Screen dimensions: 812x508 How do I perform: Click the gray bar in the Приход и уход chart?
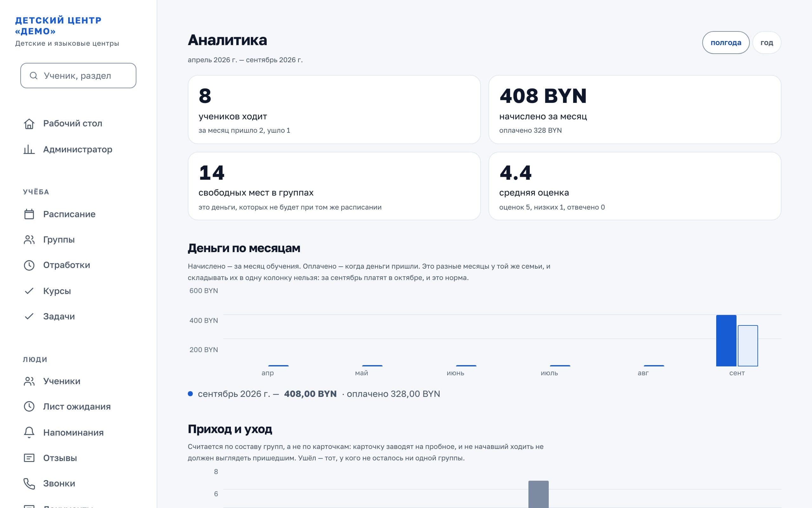[x=538, y=494]
